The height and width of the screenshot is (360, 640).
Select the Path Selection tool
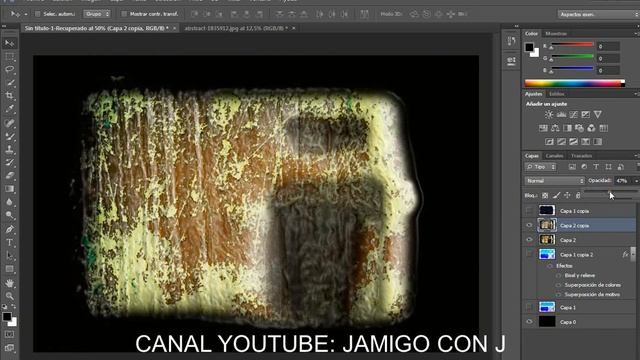(x=10, y=256)
